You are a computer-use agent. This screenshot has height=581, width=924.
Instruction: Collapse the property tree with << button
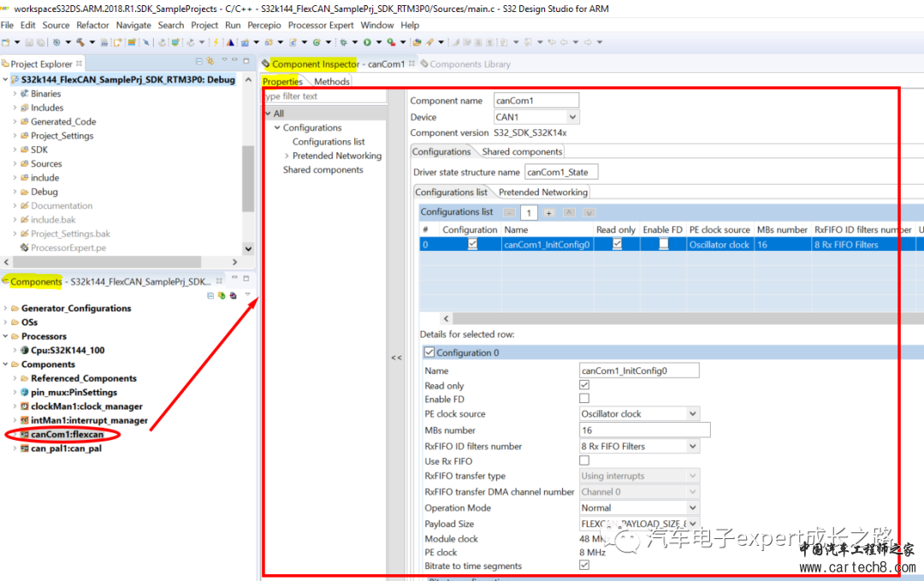[x=397, y=358]
